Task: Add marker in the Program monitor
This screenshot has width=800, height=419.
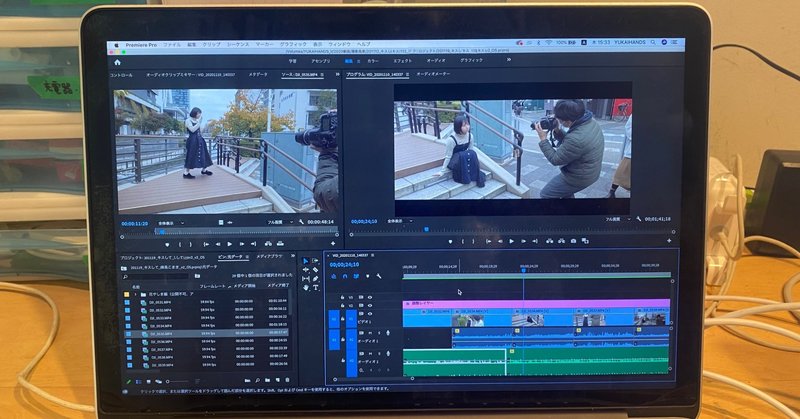Action: [x=450, y=241]
